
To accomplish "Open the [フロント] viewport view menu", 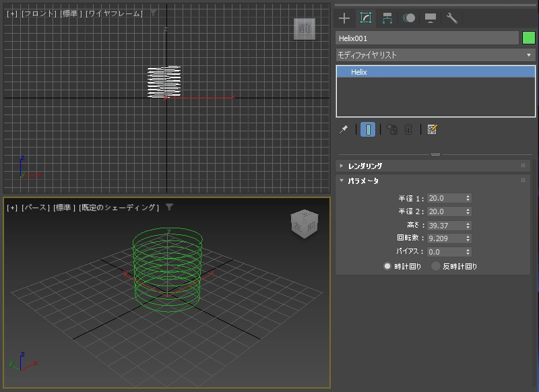I will 39,13.
